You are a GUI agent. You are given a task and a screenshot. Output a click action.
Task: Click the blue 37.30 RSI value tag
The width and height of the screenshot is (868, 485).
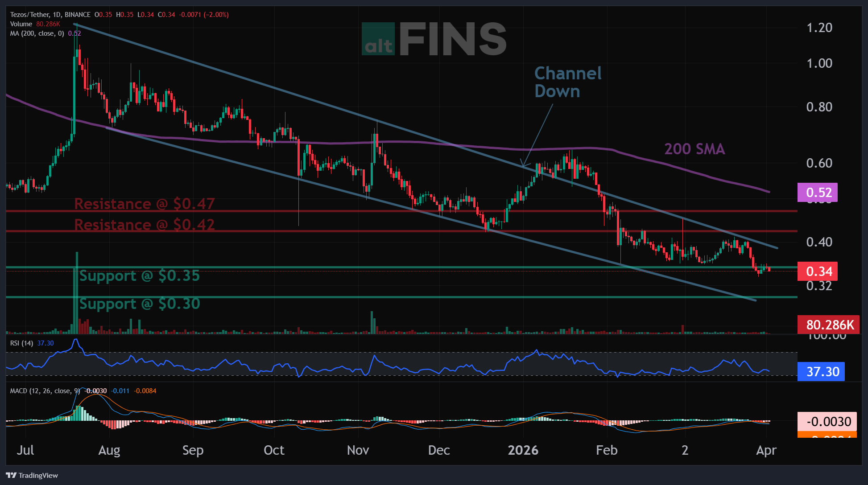[821, 371]
